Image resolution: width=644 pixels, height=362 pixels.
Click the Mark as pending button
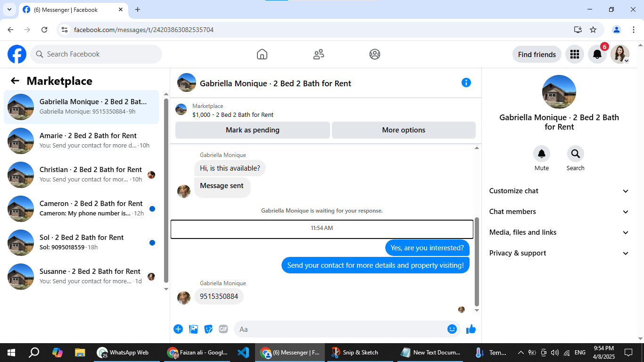pyautogui.click(x=253, y=130)
